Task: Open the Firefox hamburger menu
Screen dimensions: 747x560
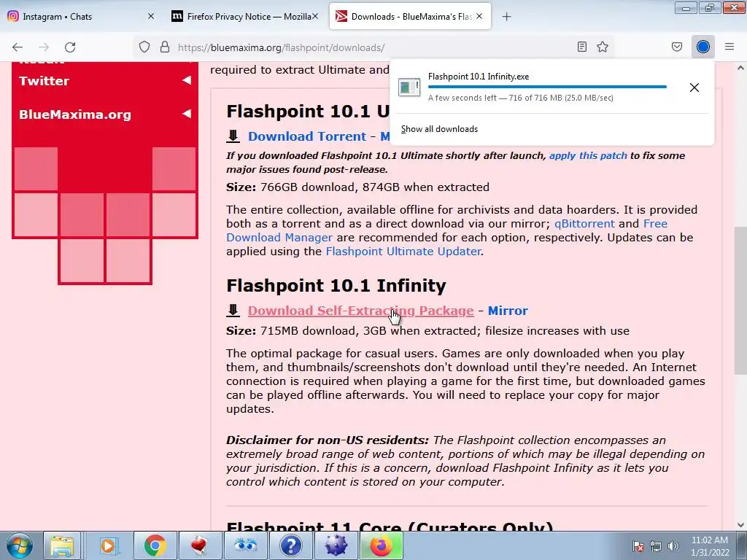Action: 729,47
